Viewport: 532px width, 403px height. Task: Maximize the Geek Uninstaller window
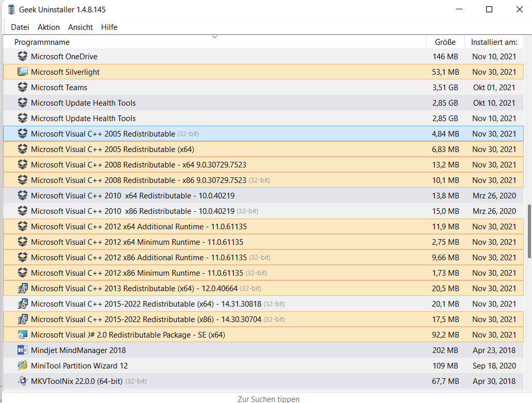pos(489,9)
